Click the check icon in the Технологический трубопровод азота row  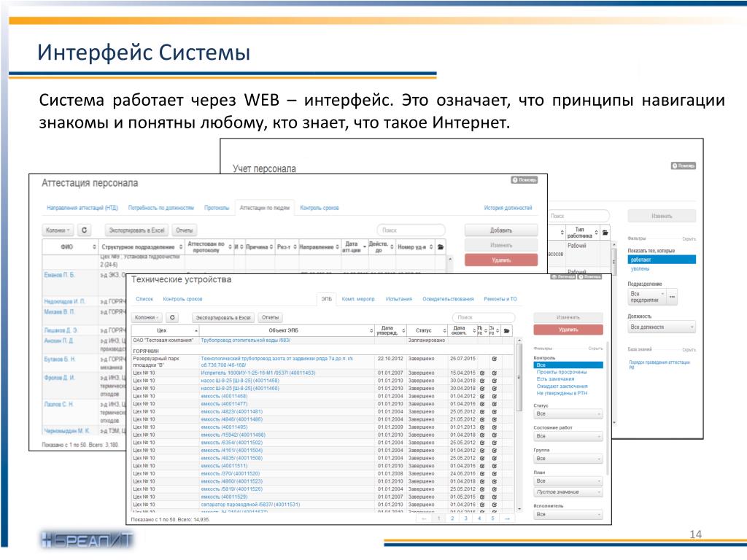click(x=495, y=359)
